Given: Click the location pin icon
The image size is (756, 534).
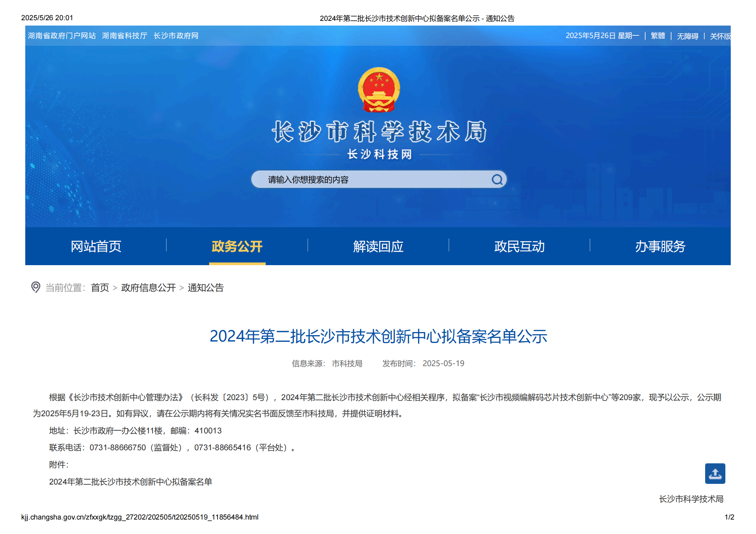Looking at the screenshot, I should pyautogui.click(x=36, y=287).
